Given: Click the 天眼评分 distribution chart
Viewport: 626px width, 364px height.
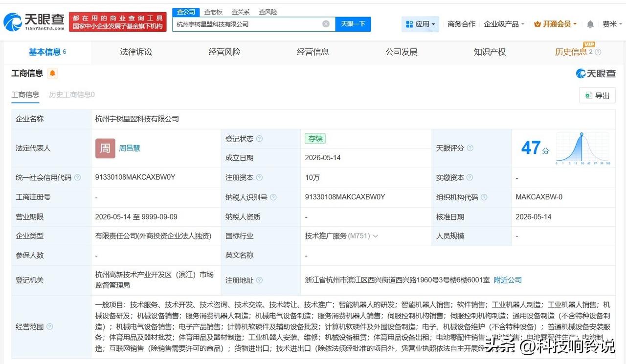Looking at the screenshot, I should [x=582, y=148].
